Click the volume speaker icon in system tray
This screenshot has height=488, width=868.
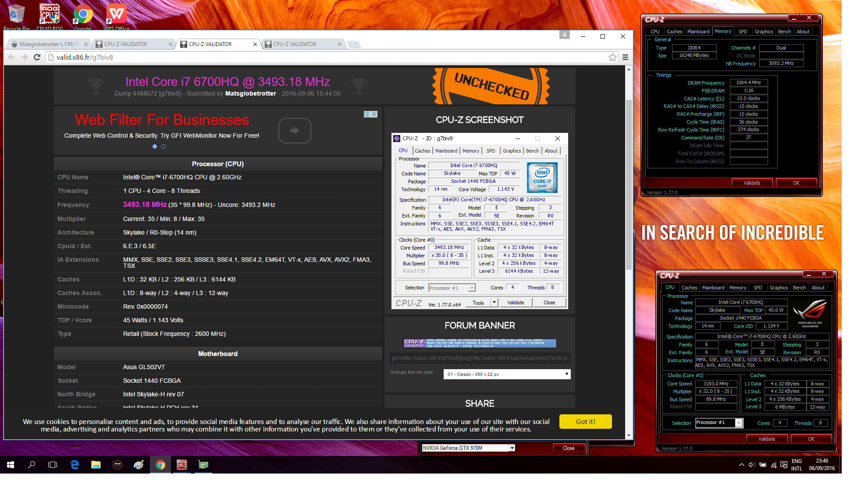point(752,465)
